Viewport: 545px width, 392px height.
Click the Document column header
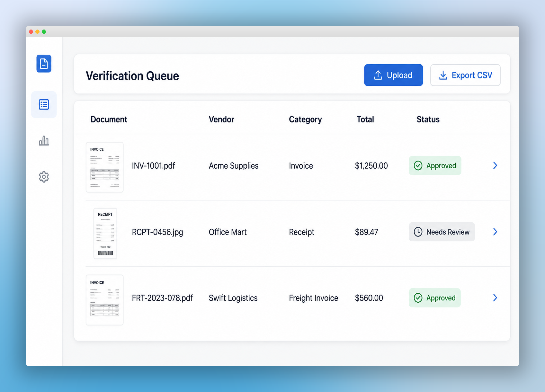point(109,120)
